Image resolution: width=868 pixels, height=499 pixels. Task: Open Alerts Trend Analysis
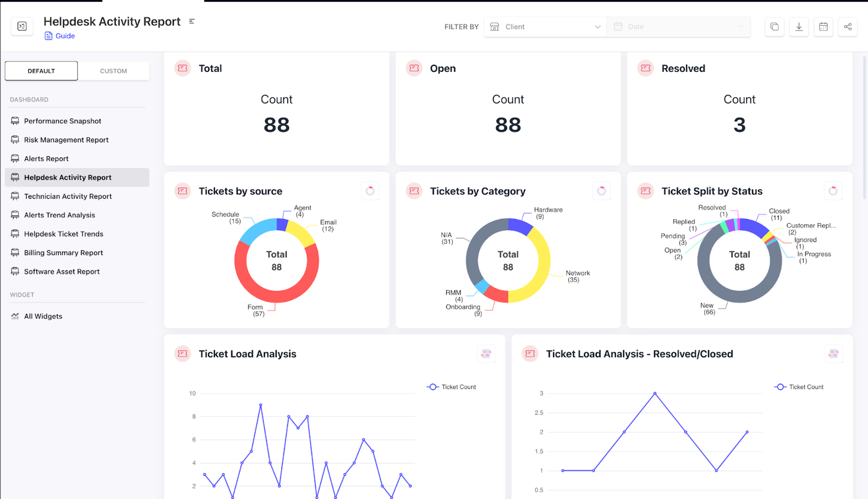tap(77, 215)
